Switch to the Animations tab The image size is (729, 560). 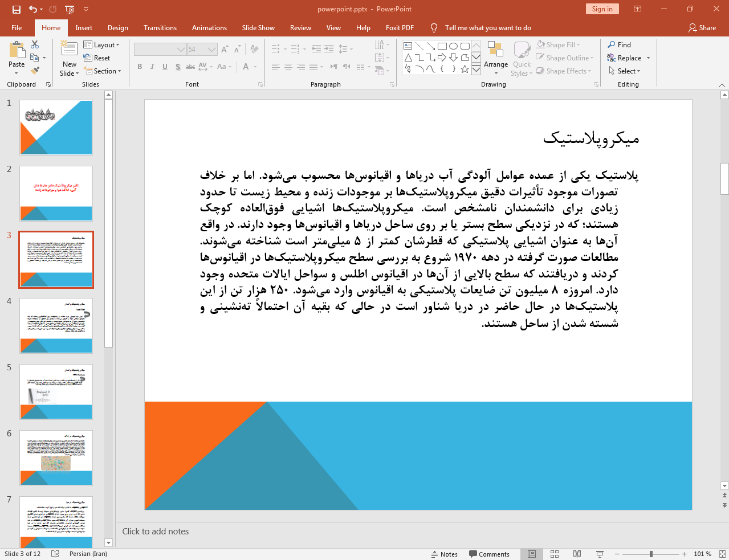pyautogui.click(x=209, y=28)
